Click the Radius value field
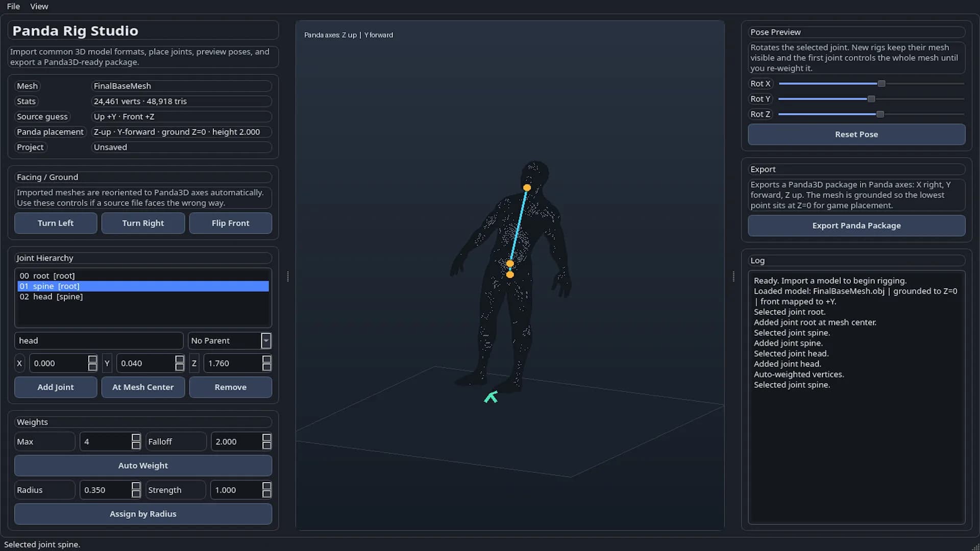The height and width of the screenshot is (551, 980). (x=105, y=490)
